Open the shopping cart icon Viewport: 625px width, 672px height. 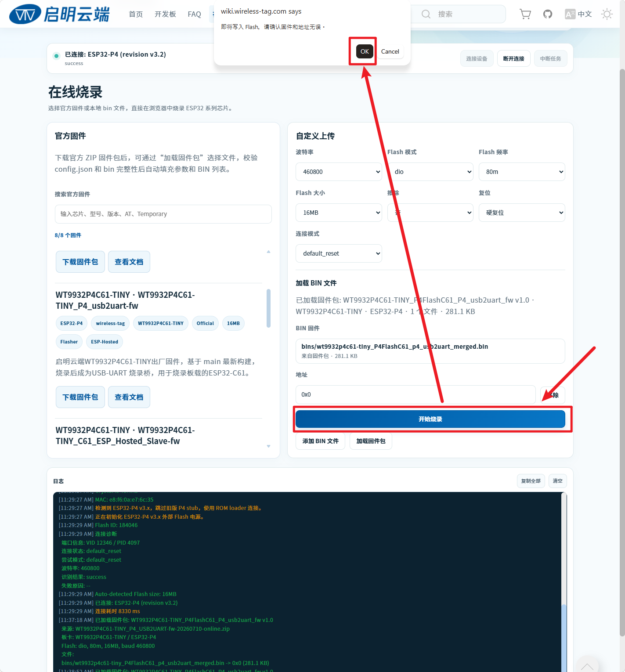point(525,14)
